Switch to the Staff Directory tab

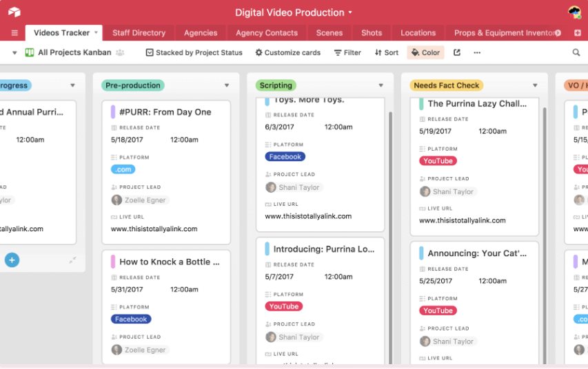139,33
